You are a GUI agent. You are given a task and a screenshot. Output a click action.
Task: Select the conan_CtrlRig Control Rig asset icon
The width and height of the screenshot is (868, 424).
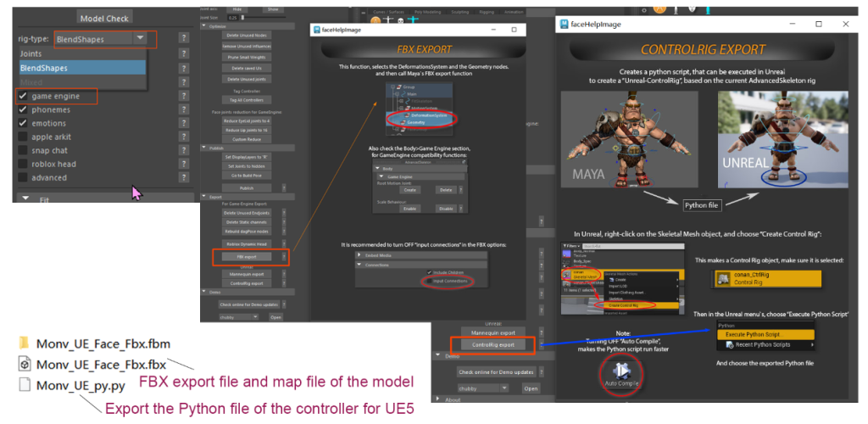[723, 278]
